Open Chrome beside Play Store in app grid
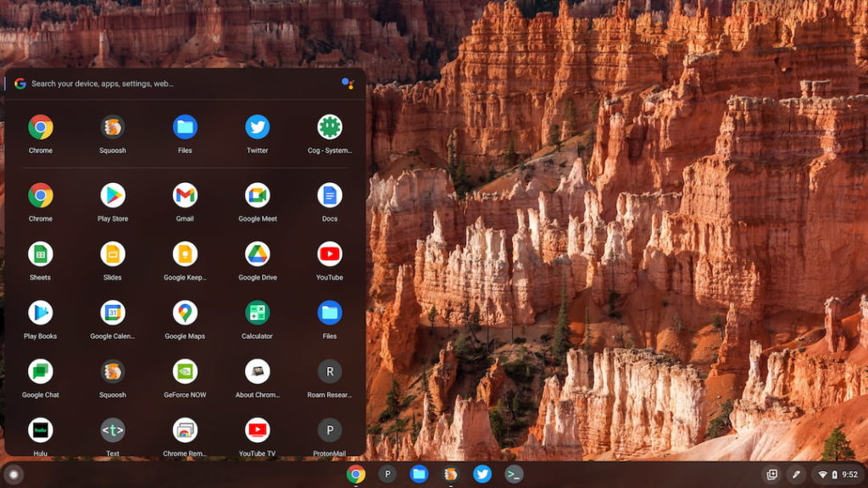Image resolution: width=868 pixels, height=488 pixels. tap(41, 196)
